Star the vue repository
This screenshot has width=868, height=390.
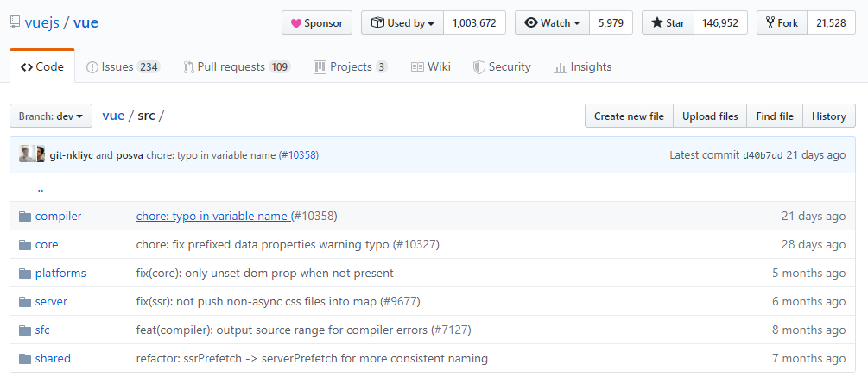coord(668,22)
